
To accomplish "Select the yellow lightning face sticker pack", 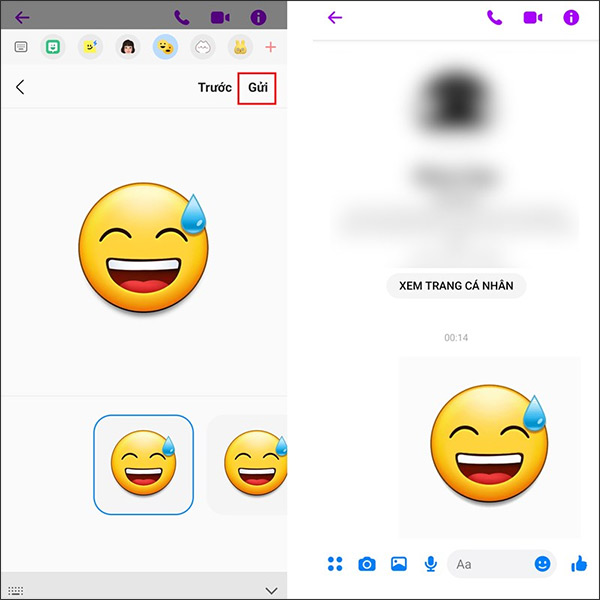I will coord(90,47).
